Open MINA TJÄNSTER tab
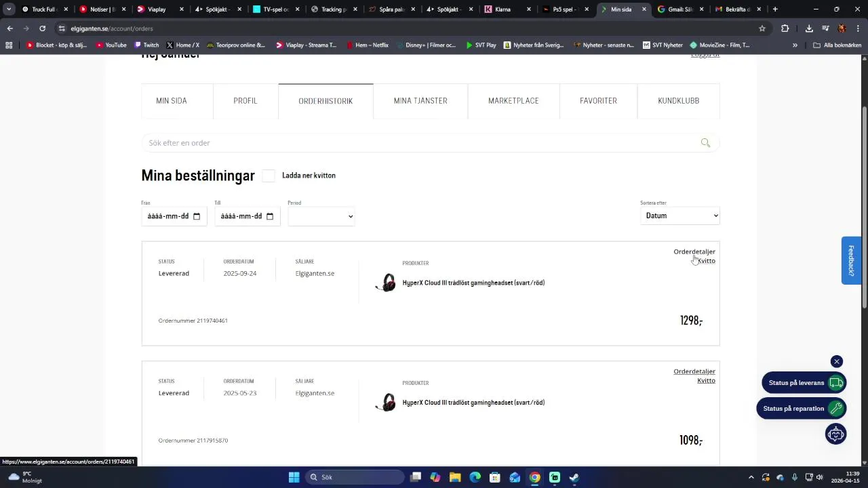Screen dimensions: 868x488 (420, 101)
